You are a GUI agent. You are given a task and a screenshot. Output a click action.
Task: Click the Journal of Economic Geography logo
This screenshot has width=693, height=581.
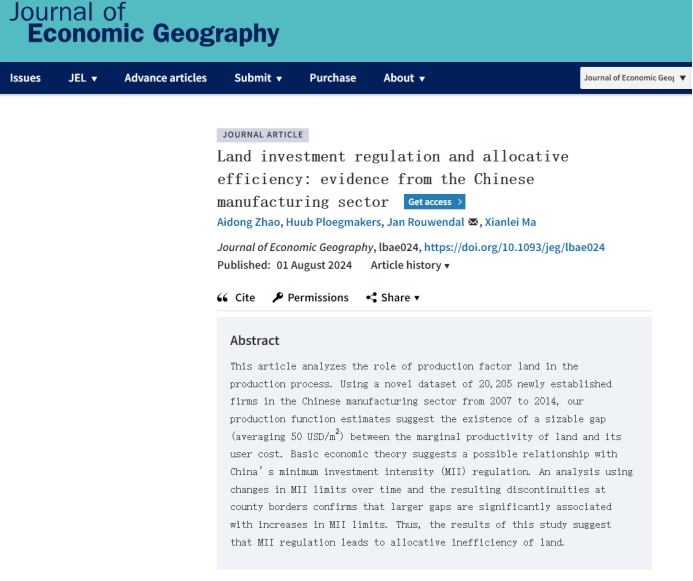(143, 25)
